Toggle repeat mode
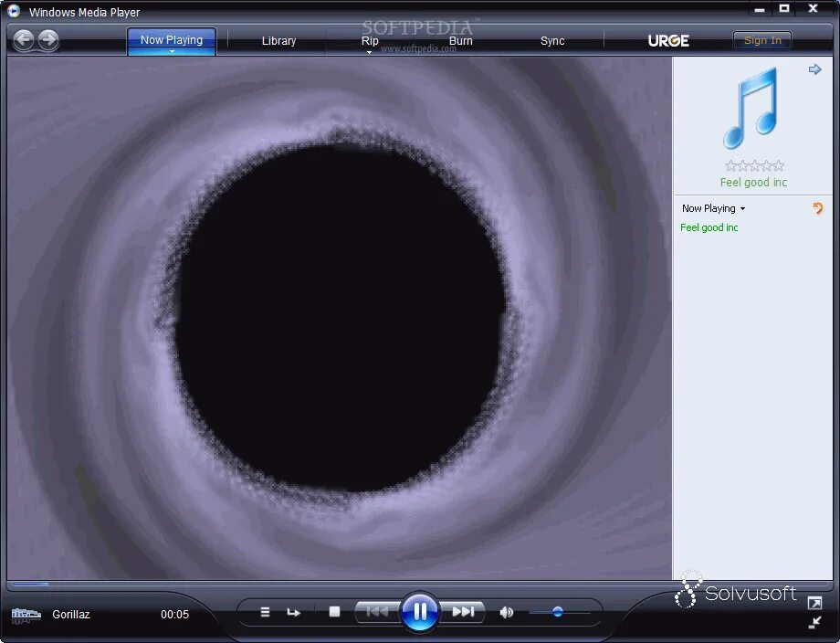Image resolution: width=840 pixels, height=643 pixels. click(293, 612)
